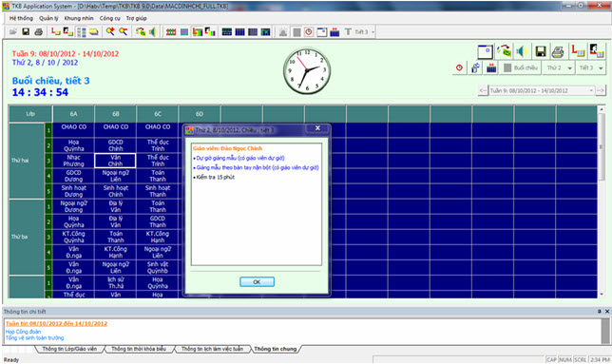Viewport: 612px width, 364px height.
Task: Click the large teacher timetable icon in right panel
Action: 596,51
